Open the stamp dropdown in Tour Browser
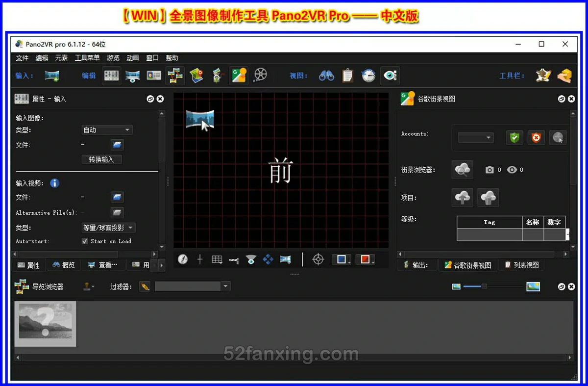588x386 pixels. coord(88,286)
